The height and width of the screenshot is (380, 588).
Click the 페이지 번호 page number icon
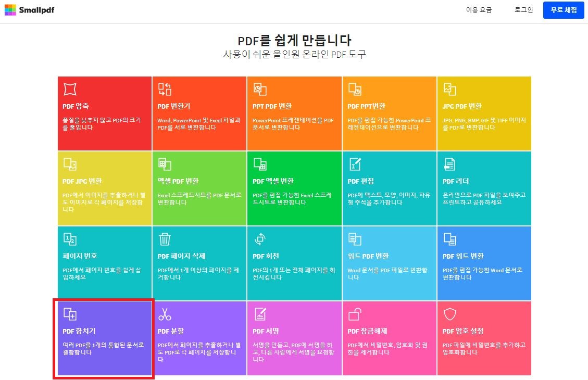(70, 239)
